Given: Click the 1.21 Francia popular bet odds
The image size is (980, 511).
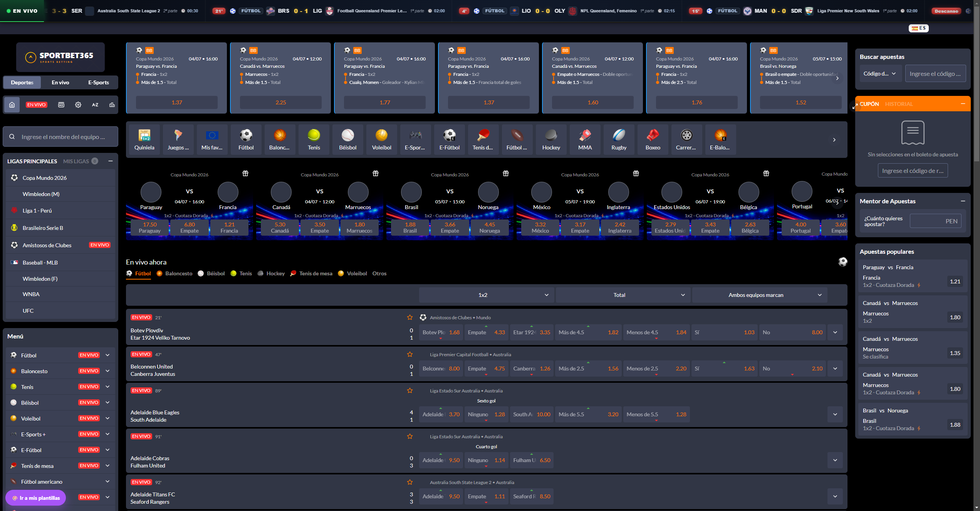Looking at the screenshot, I should tap(955, 281).
